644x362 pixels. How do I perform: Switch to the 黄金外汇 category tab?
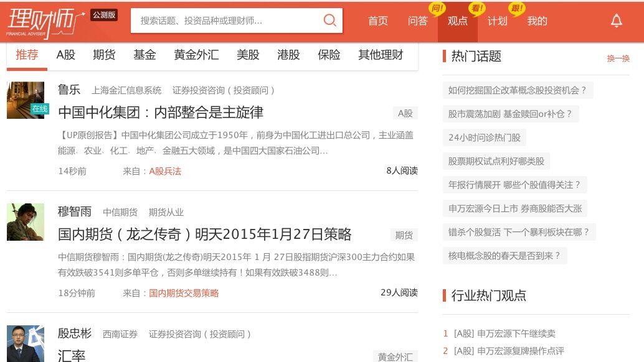click(196, 55)
